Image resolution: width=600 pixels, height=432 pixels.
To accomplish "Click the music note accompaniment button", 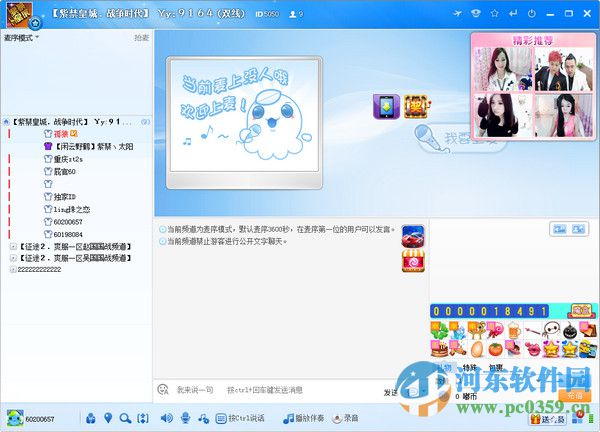I will [303, 418].
